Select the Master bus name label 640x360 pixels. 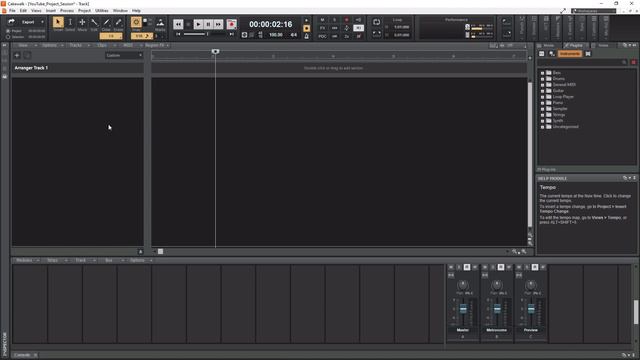point(463,330)
